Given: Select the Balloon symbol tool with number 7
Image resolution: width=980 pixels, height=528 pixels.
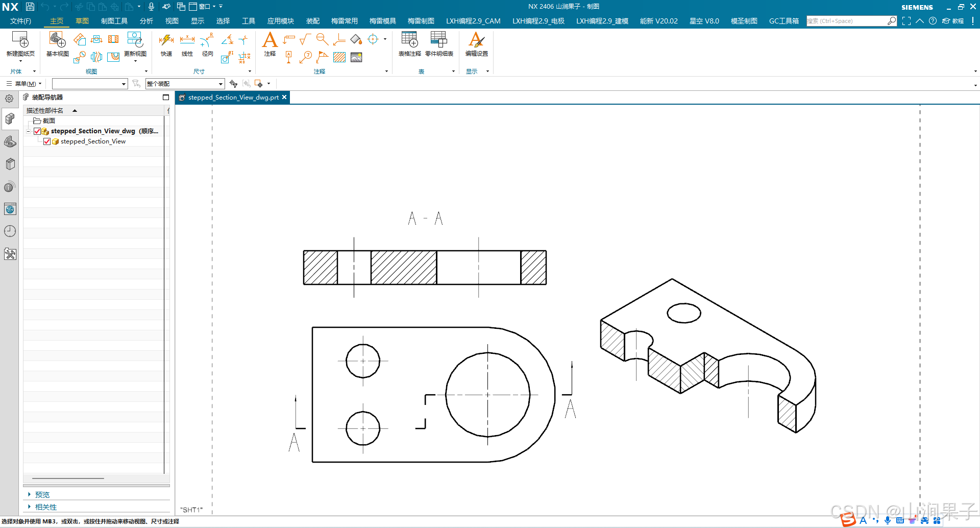Looking at the screenshot, I should [x=306, y=57].
